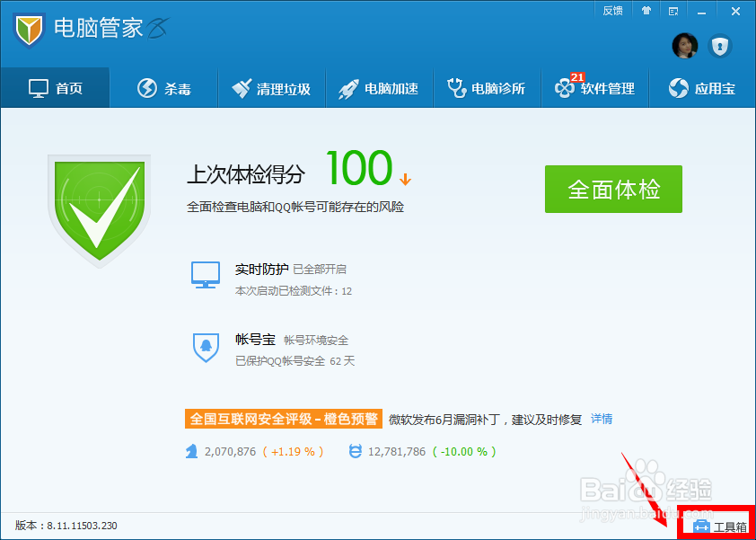Switch to the 杀毒 antivirus tab
Viewport: 756px width, 540px height.
[164, 88]
